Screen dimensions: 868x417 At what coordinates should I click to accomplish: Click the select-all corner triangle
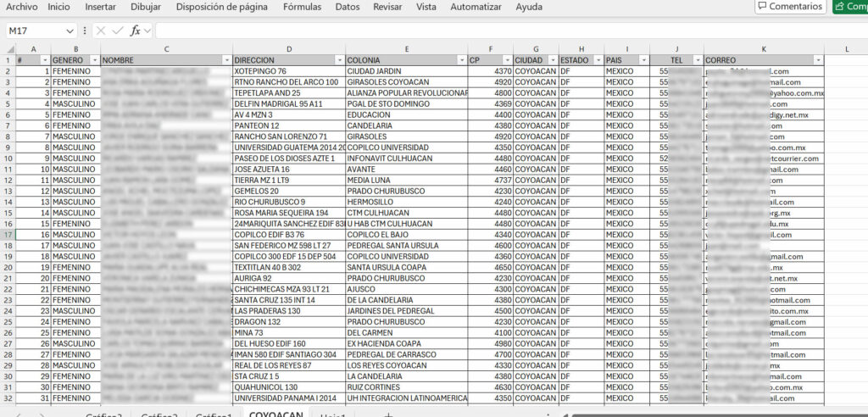pyautogui.click(x=10, y=49)
